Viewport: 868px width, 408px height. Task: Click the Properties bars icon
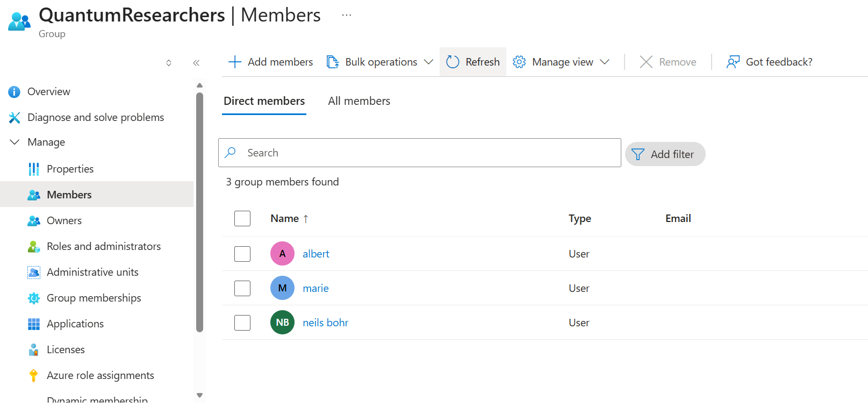33,169
